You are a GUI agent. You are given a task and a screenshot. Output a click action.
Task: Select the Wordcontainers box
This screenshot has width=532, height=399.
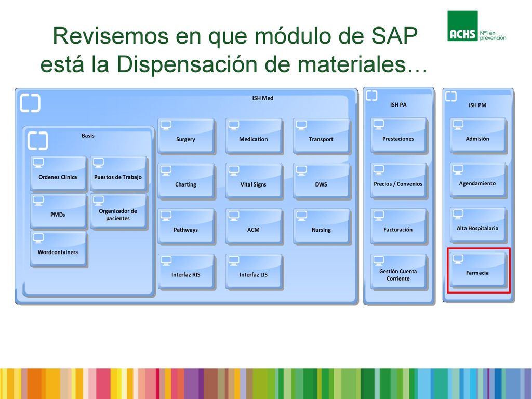(x=58, y=248)
